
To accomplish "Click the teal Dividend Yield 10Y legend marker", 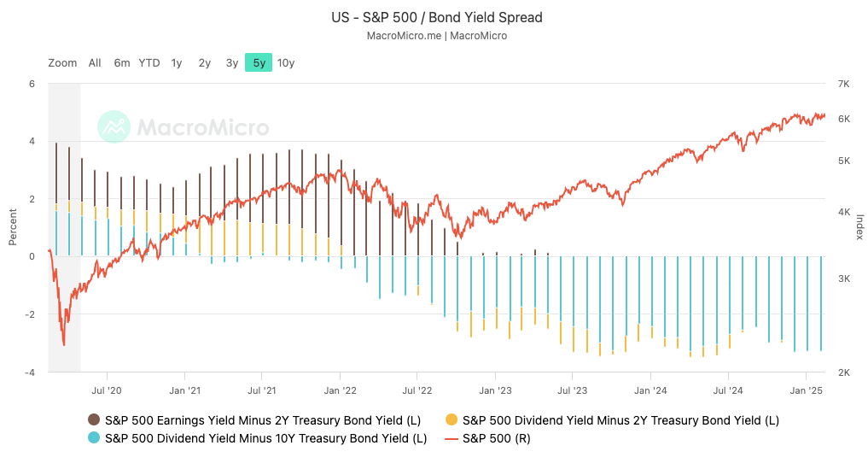I will 94,439.
